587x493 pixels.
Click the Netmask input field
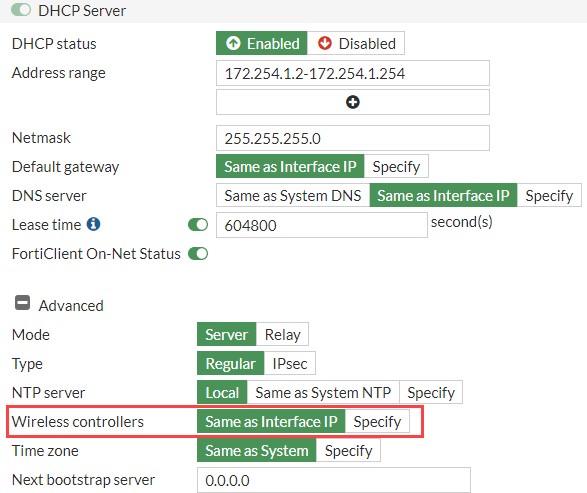click(x=353, y=138)
